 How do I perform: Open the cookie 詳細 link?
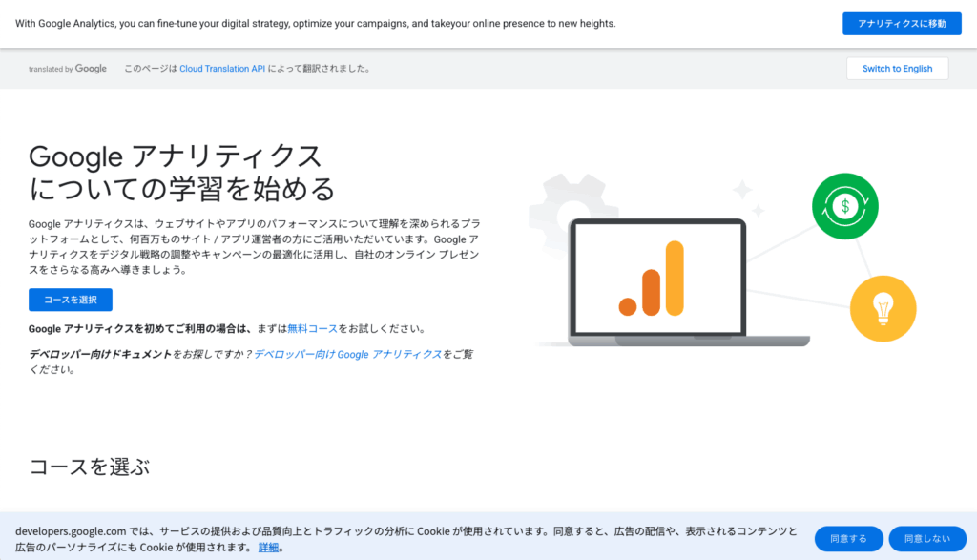click(x=268, y=548)
